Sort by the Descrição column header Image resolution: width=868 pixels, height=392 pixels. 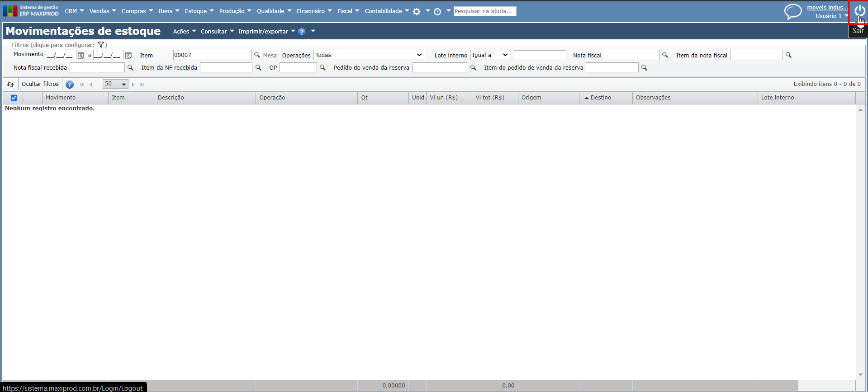pyautogui.click(x=205, y=98)
